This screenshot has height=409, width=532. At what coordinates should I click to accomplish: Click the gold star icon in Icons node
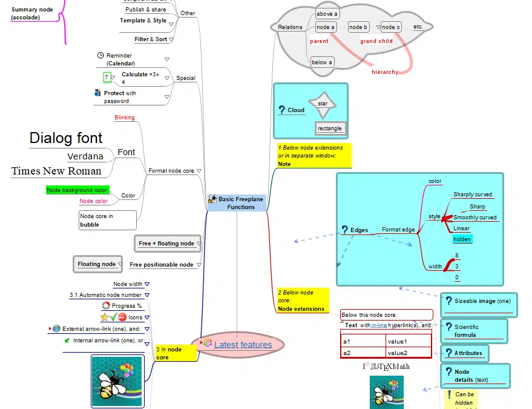(x=105, y=317)
